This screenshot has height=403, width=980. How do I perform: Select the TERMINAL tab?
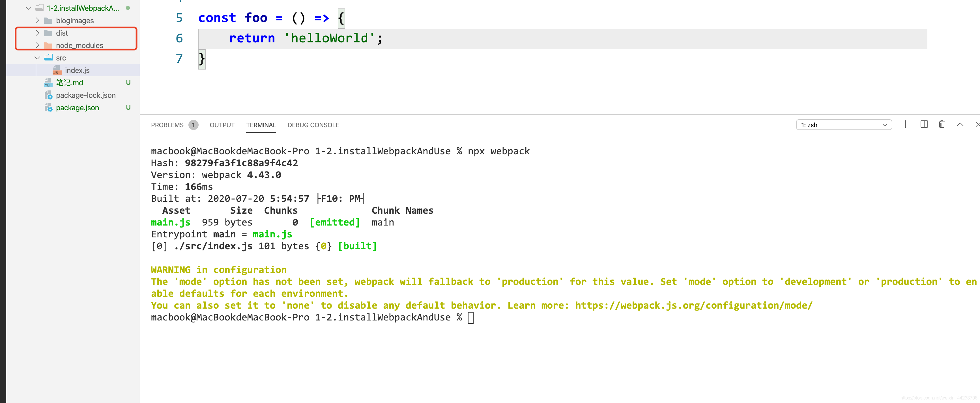pos(261,125)
